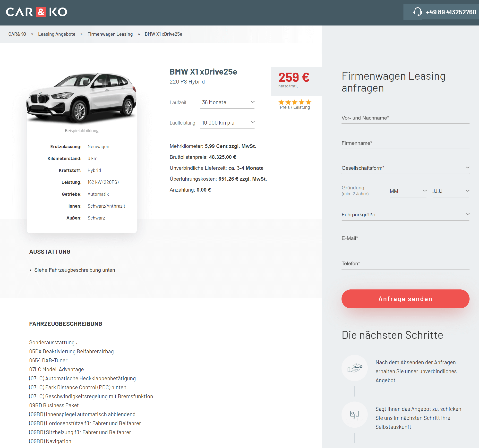Click the Getriebe value Automatik
This screenshot has height=448, width=479.
click(98, 194)
